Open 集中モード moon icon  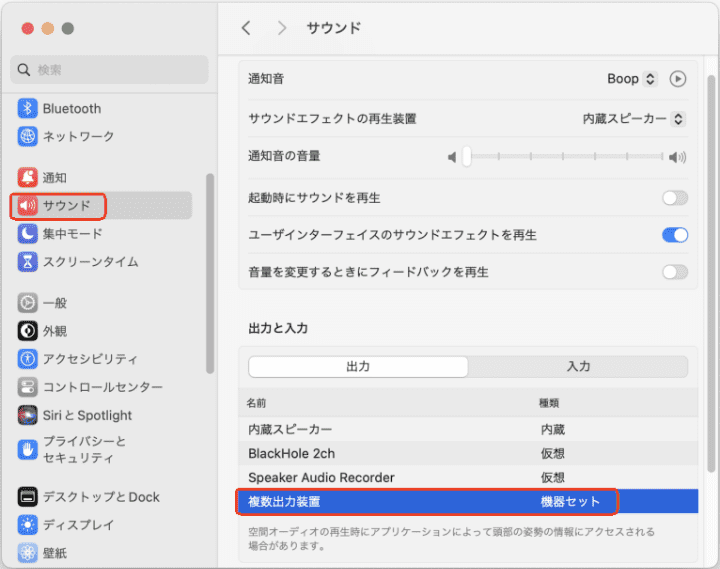[27, 234]
